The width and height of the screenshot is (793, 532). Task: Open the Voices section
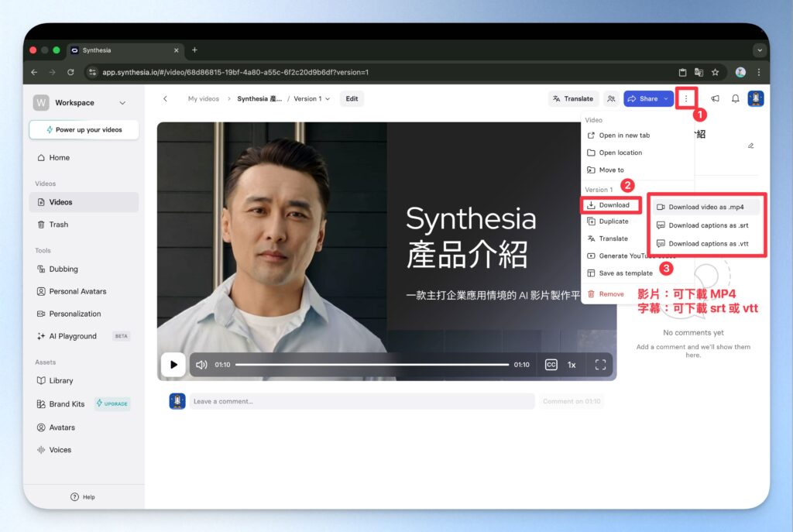click(60, 450)
